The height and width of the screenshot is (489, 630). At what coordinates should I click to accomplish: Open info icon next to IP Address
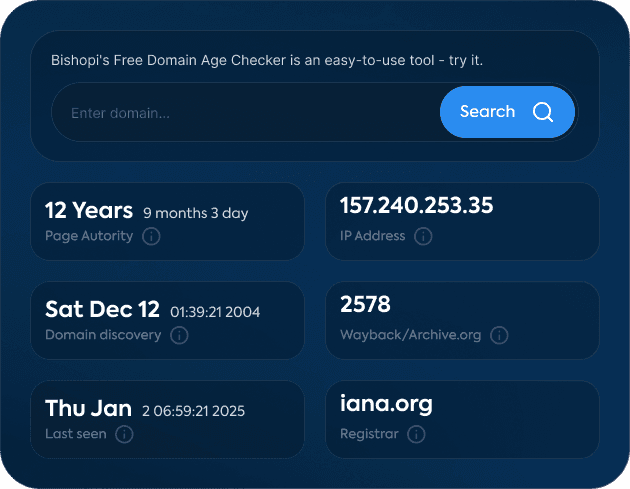pos(423,236)
